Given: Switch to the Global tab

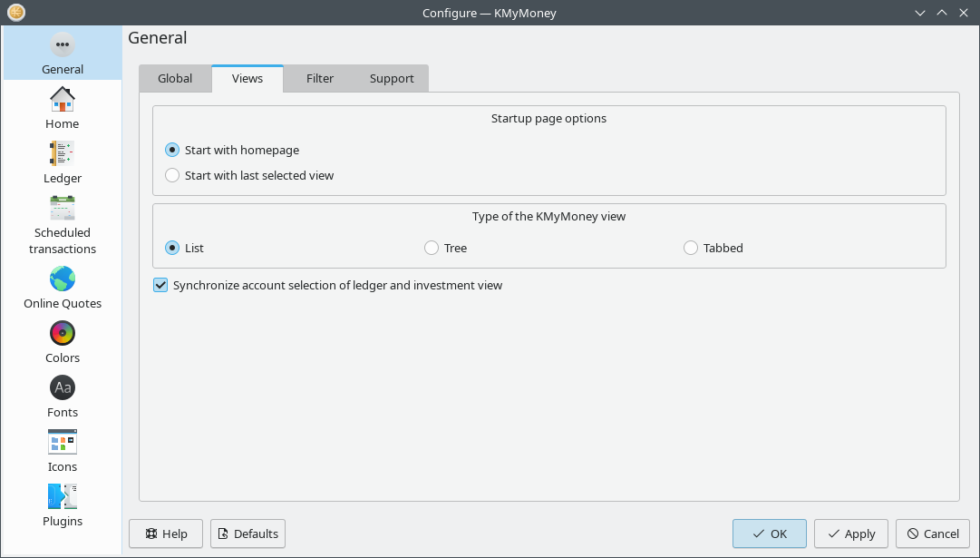Looking at the screenshot, I should (174, 78).
